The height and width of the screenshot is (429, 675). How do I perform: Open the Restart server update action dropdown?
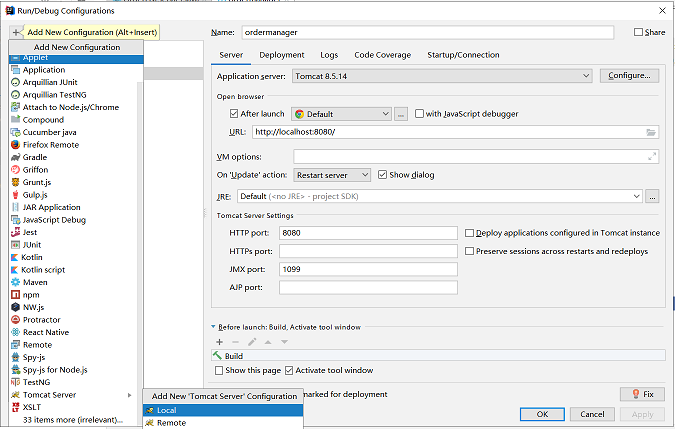pos(332,175)
